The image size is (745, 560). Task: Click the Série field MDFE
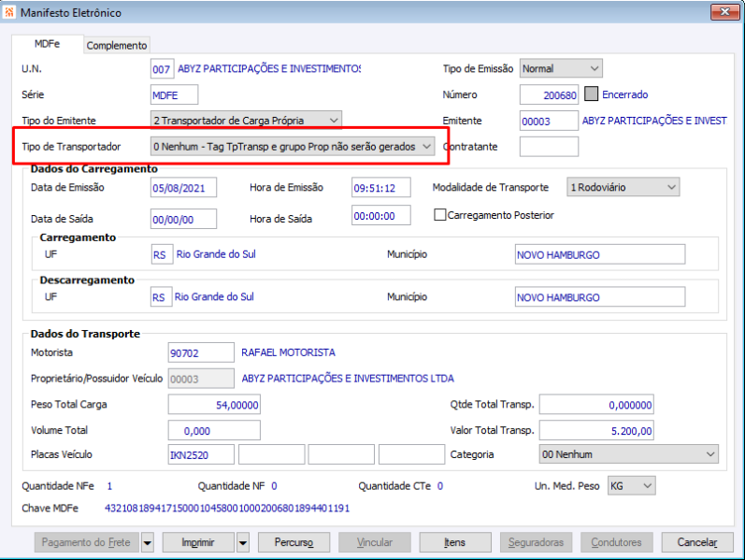pos(174,94)
